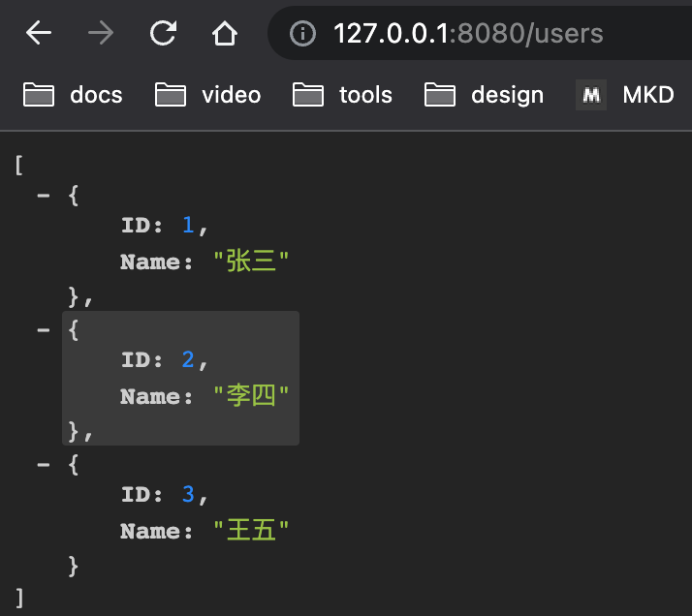Screen dimensions: 692x616
Task: Open the docs bookmark folder
Action: point(73,95)
